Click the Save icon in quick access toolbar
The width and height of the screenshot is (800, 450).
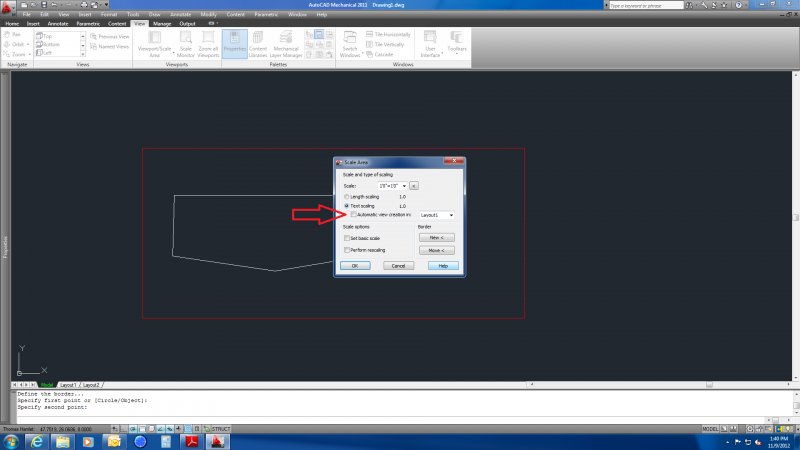44,5
